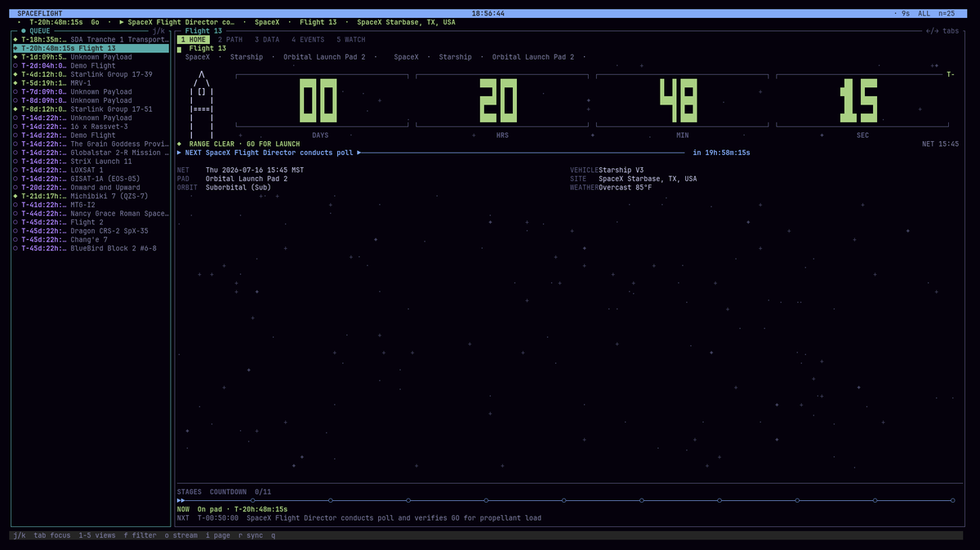Click the 18:56:44 clock in title bar
The height and width of the screenshot is (550, 980).
(x=488, y=14)
